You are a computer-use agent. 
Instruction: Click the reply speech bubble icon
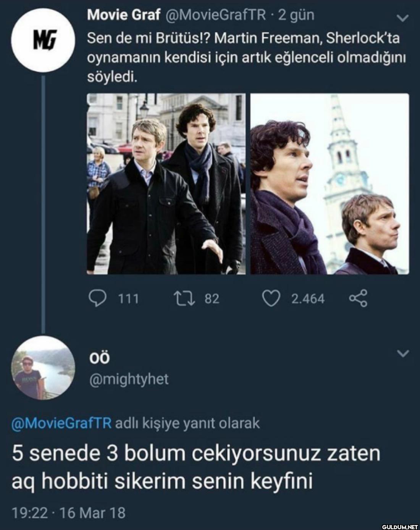[x=97, y=298]
